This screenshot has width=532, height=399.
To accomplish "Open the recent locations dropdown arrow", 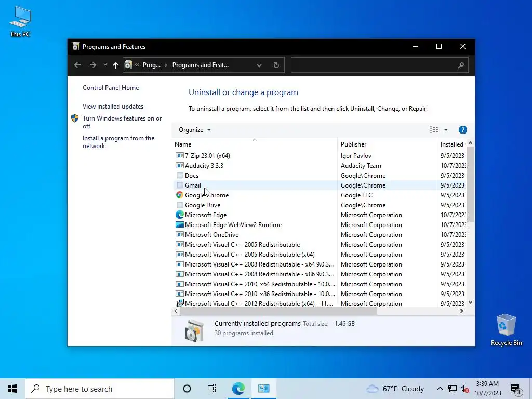I will tap(105, 65).
